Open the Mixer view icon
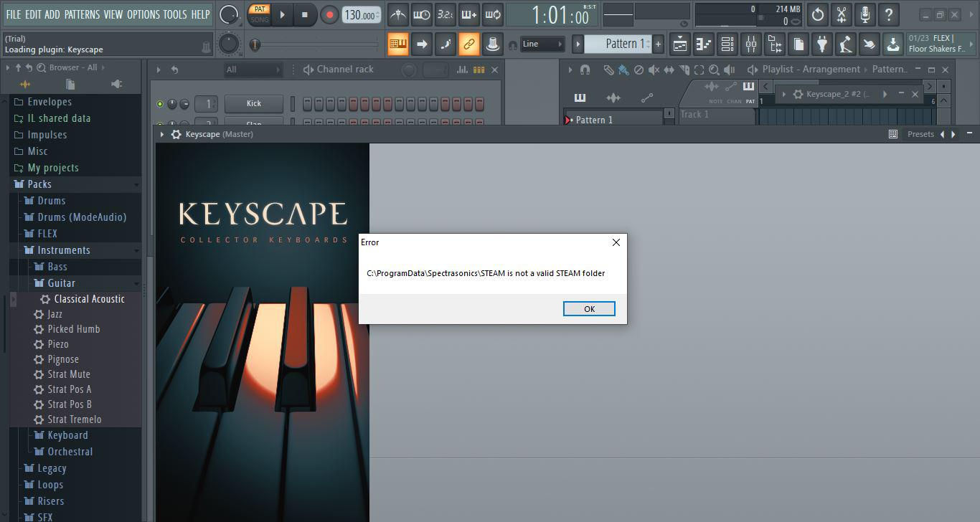The width and height of the screenshot is (980, 522). point(751,44)
